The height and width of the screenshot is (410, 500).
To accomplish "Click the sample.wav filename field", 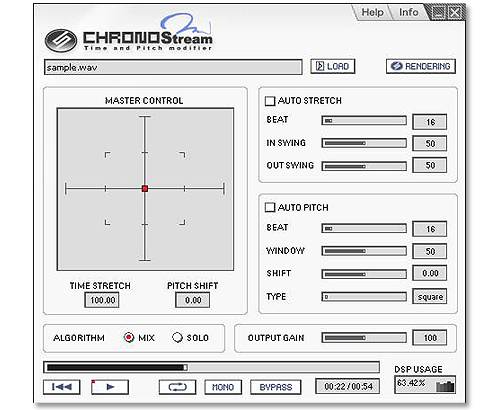I will 173,67.
